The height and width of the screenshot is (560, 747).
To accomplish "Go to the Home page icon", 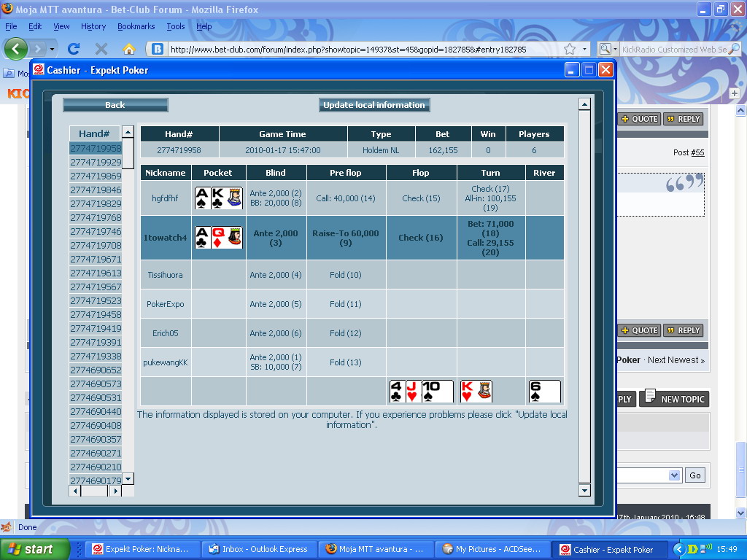I will click(x=128, y=49).
